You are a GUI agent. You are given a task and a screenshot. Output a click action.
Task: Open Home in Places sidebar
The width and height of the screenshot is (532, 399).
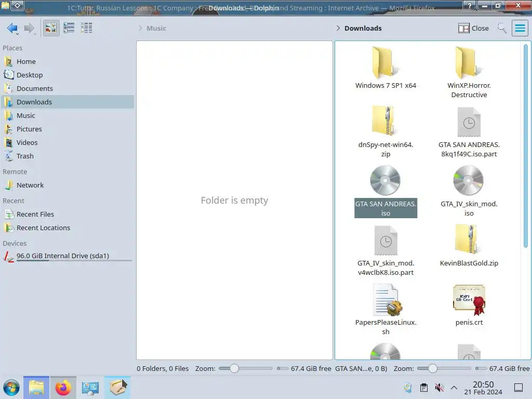tap(68, 61)
